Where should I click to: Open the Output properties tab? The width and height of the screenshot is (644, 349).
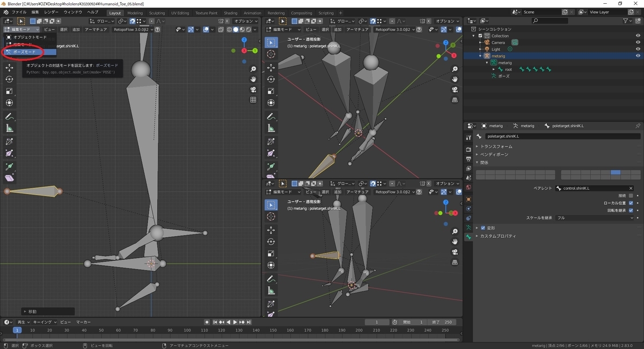pyautogui.click(x=469, y=159)
